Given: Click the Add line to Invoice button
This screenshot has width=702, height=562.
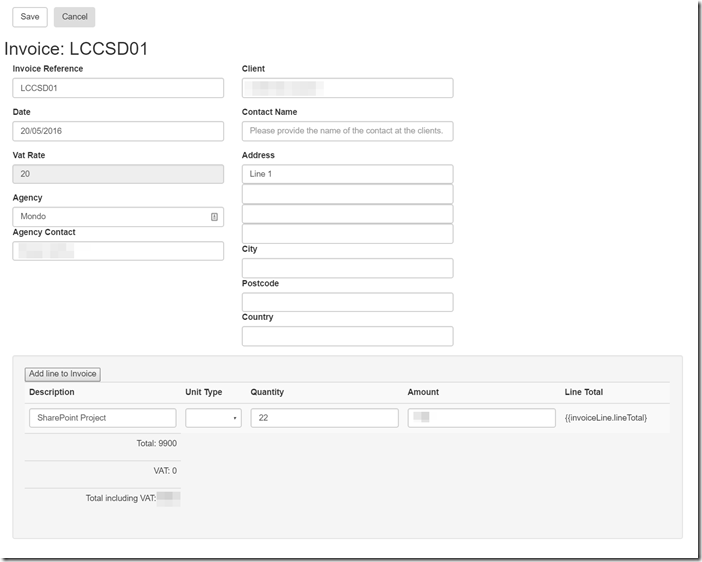Looking at the screenshot, I should pyautogui.click(x=63, y=374).
